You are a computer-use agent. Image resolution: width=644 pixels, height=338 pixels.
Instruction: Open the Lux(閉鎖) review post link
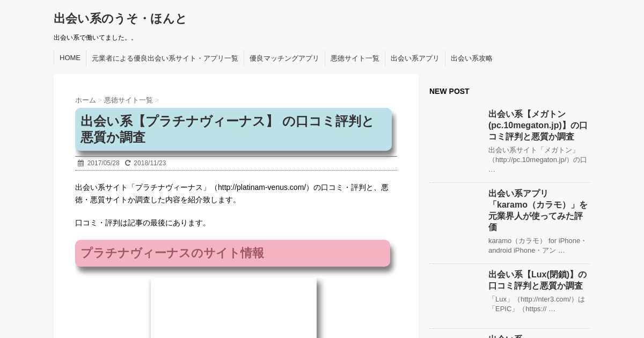click(538, 280)
